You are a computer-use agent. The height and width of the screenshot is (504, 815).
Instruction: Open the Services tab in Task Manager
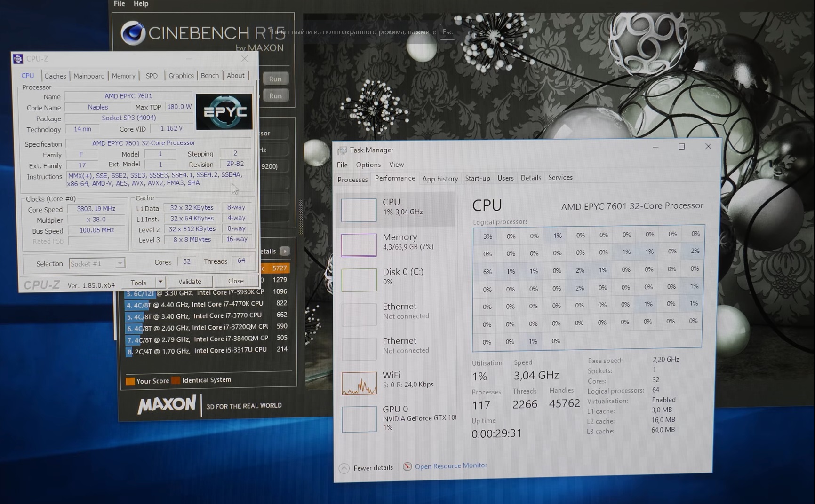click(560, 177)
